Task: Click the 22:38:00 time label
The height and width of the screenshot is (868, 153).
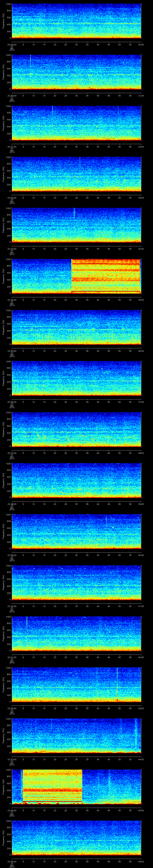Action: 12,504
